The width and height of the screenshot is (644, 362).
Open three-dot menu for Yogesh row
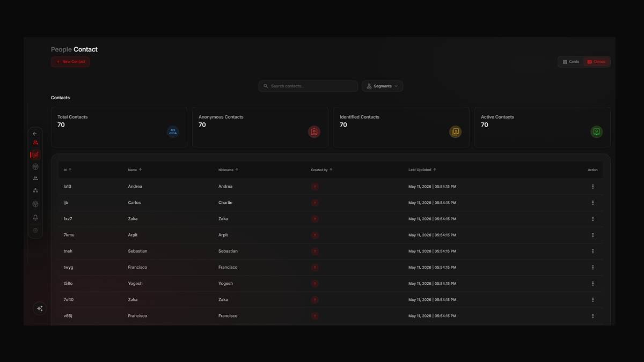pos(592,283)
